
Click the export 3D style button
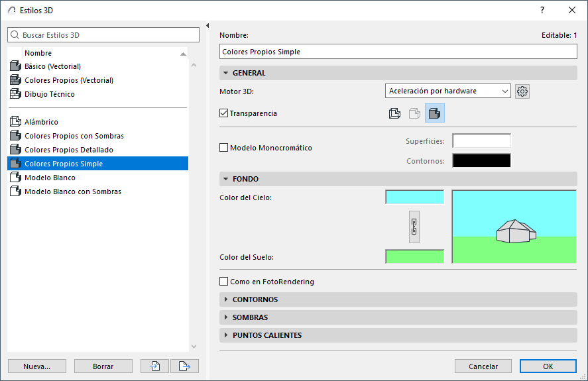pos(184,366)
